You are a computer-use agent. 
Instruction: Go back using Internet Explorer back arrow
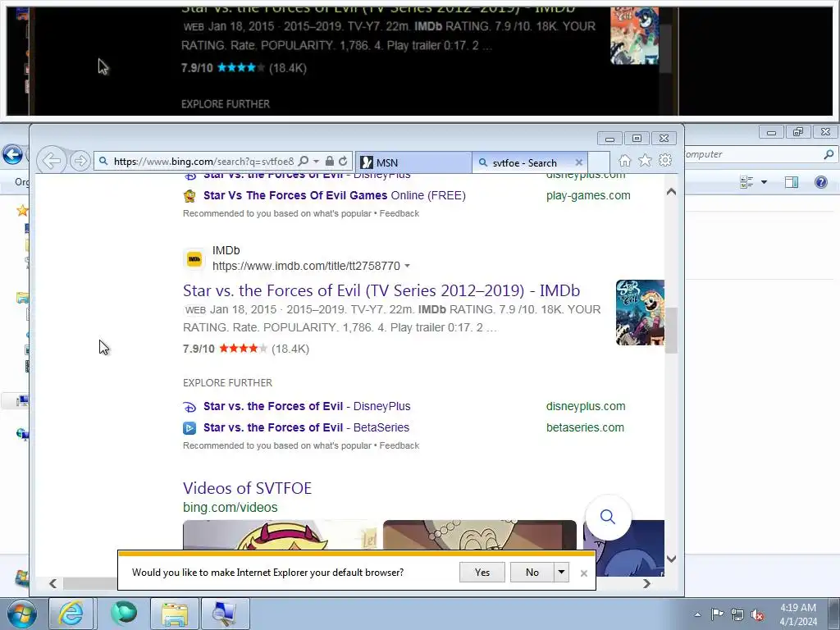(52, 161)
